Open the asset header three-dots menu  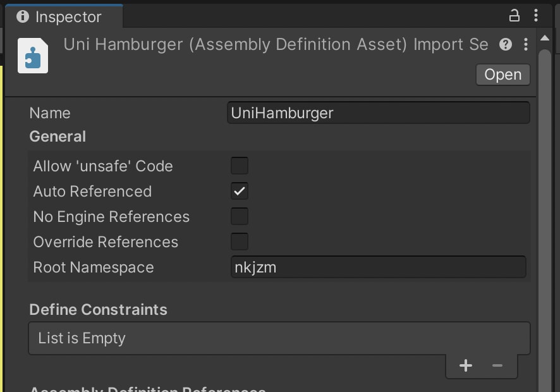526,44
